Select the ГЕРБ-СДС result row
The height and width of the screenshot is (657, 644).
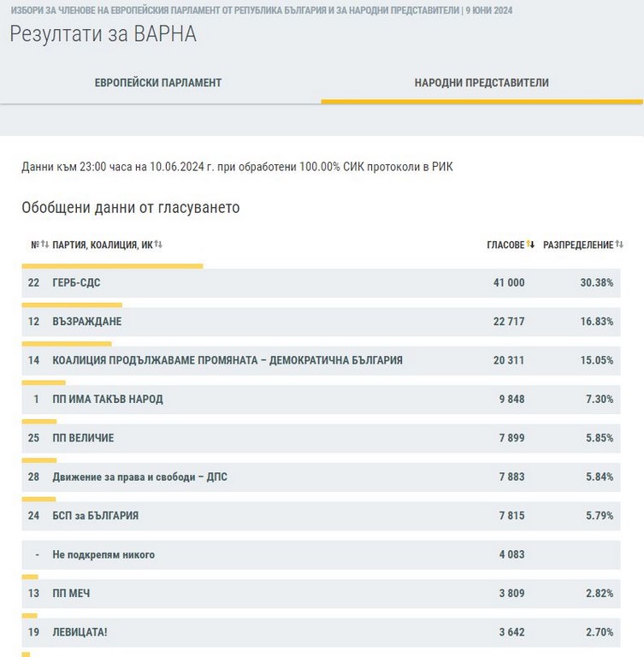pos(321,282)
